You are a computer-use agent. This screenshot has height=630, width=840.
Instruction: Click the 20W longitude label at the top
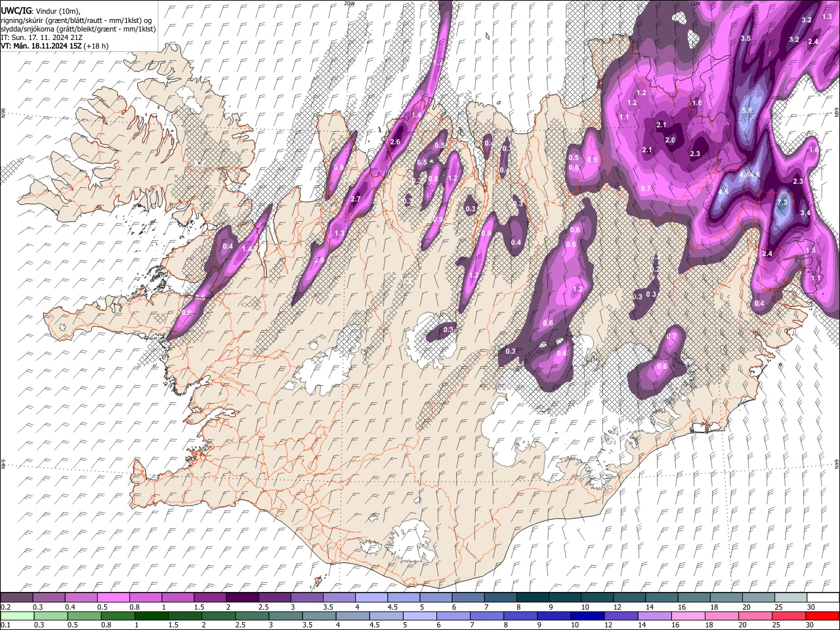click(x=349, y=3)
